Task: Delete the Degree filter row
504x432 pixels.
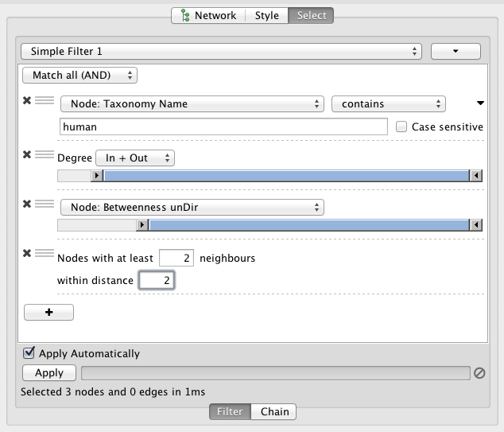Action: pyautogui.click(x=27, y=154)
